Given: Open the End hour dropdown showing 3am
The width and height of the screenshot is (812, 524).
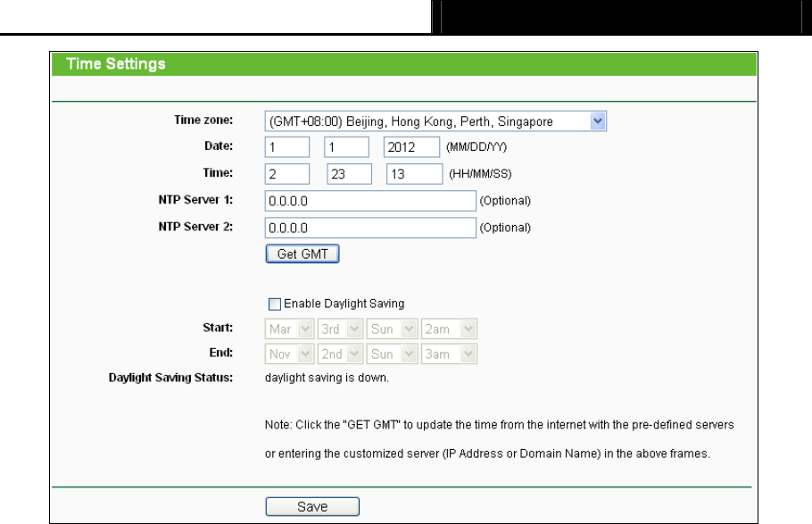Looking at the screenshot, I should pos(449,354).
